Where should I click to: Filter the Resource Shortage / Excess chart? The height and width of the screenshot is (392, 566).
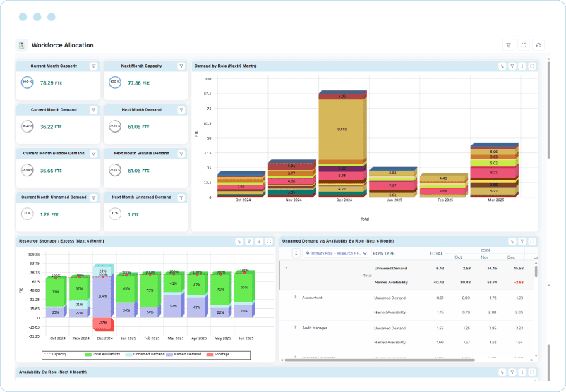[249, 241]
